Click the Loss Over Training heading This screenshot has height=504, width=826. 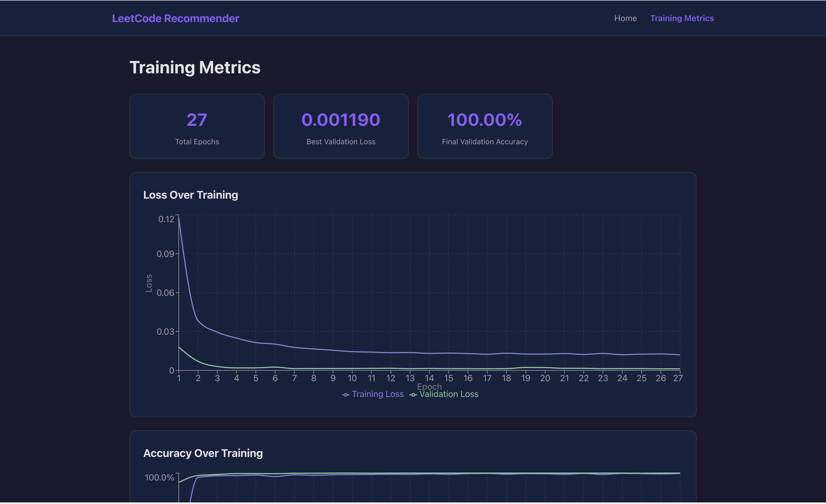190,195
